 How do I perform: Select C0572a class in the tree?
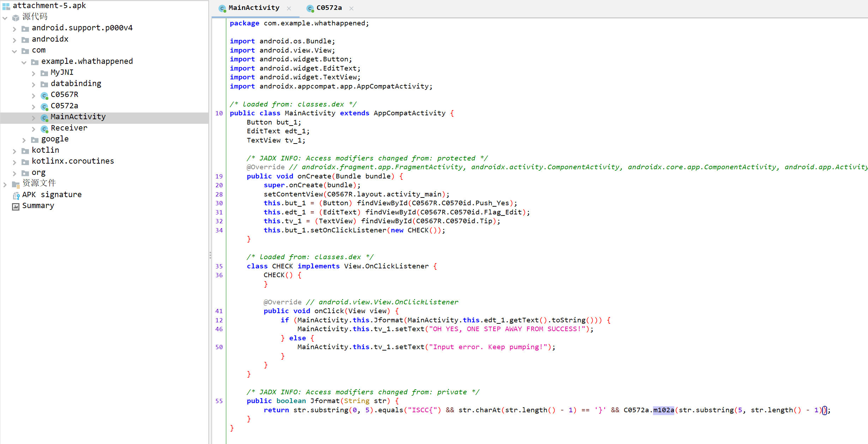(64, 106)
